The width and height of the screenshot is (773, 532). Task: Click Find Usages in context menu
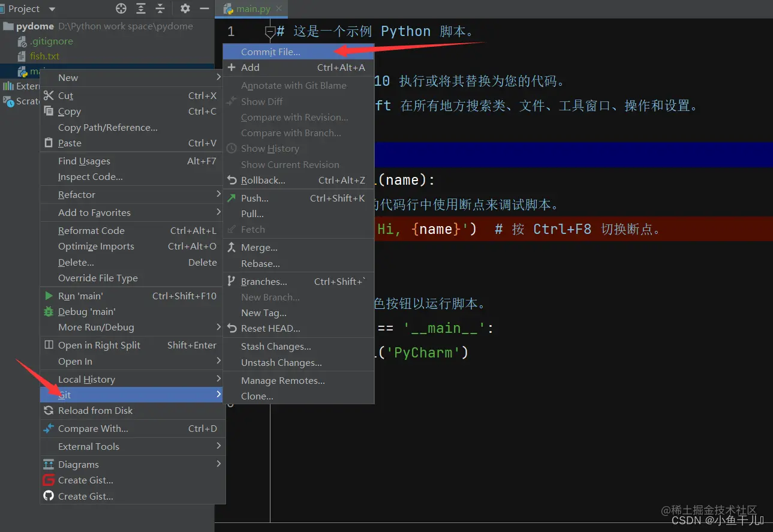pos(133,161)
